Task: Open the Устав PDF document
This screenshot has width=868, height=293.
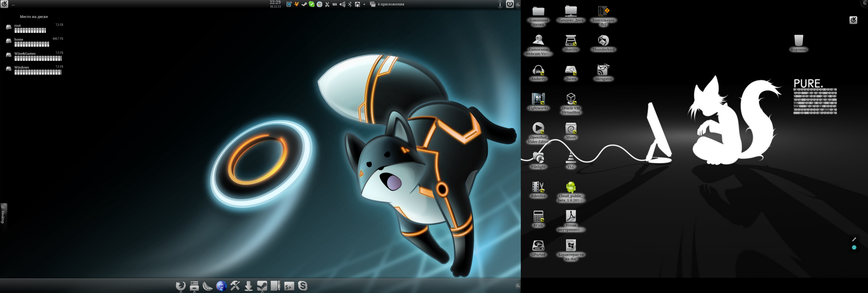Action: pyautogui.click(x=571, y=221)
